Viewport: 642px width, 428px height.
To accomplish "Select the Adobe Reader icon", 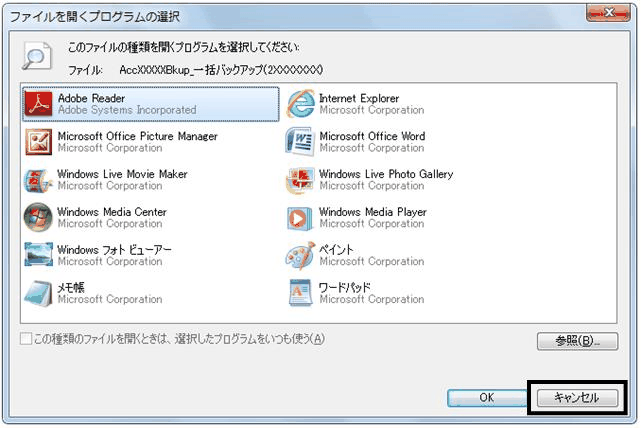I will (38, 104).
